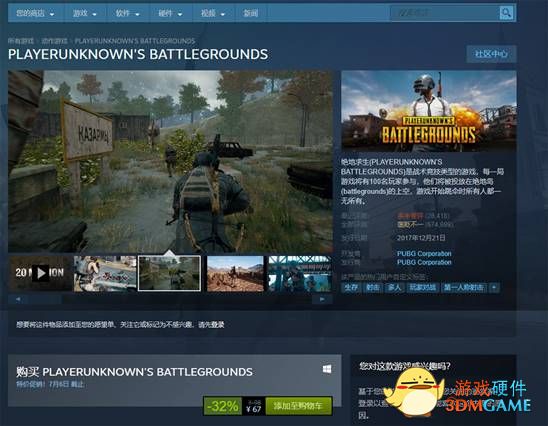Screen dimensions: 548x426
Task: Select the blue bridge screenshot thumbnail
Action: tap(300, 273)
